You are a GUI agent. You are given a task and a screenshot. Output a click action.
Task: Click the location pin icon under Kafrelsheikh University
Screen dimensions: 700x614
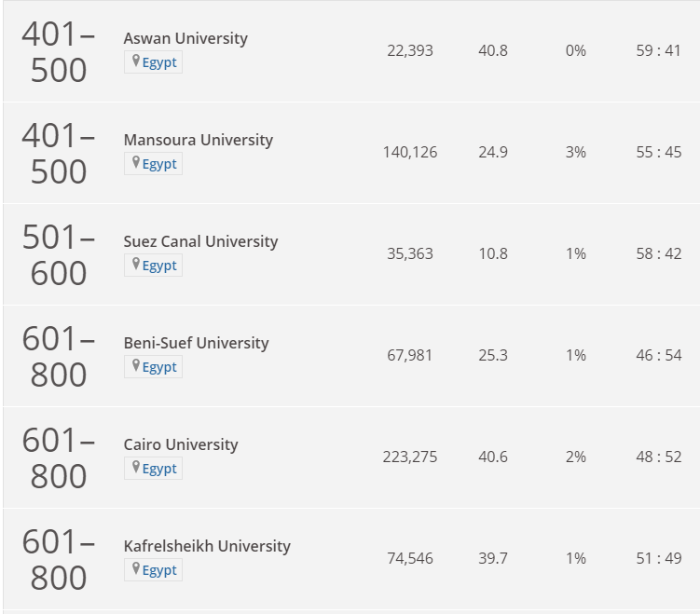click(x=136, y=569)
